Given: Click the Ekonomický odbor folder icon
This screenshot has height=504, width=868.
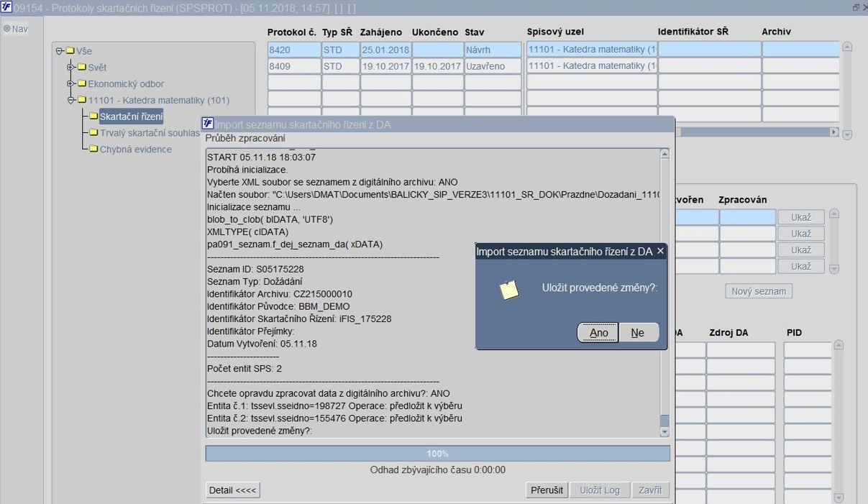Looking at the screenshot, I should [82, 84].
